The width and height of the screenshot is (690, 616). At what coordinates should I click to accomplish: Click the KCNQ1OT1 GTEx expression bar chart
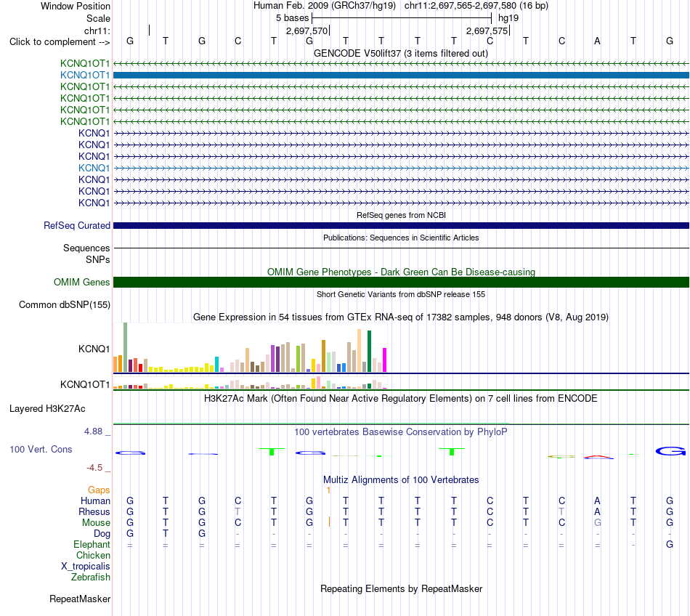(250, 383)
